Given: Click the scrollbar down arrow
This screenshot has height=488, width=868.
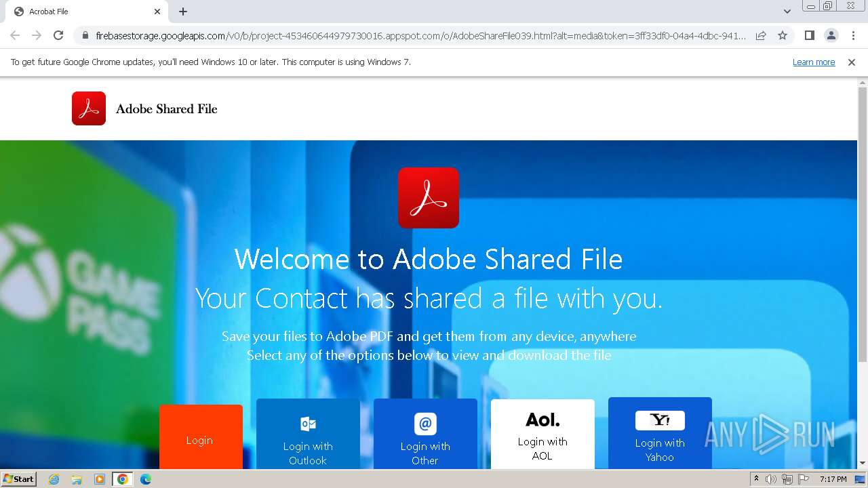Looking at the screenshot, I should click(x=863, y=464).
